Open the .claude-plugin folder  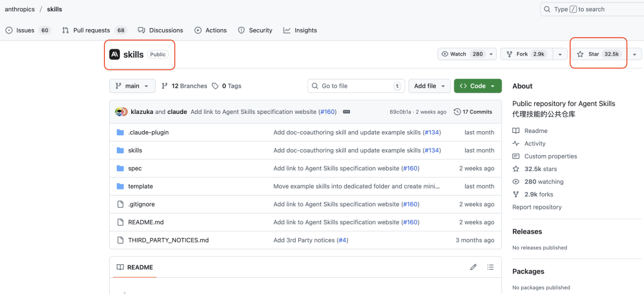pos(148,132)
